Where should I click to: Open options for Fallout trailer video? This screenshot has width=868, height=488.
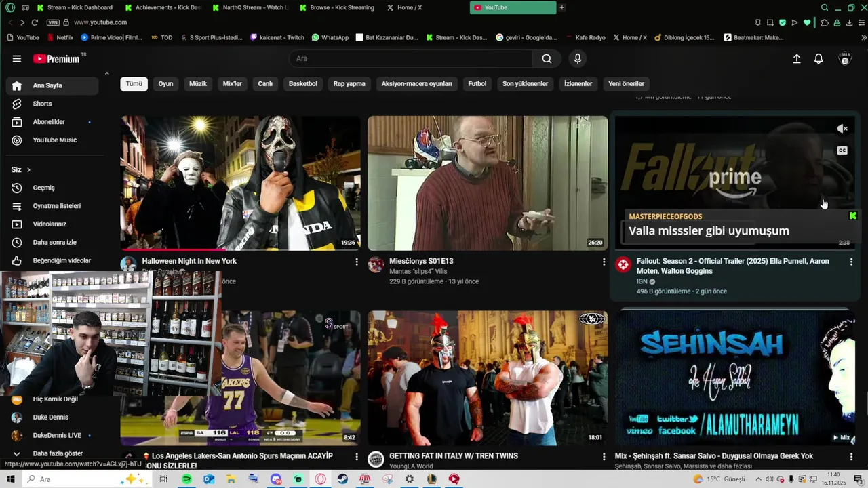pyautogui.click(x=851, y=262)
